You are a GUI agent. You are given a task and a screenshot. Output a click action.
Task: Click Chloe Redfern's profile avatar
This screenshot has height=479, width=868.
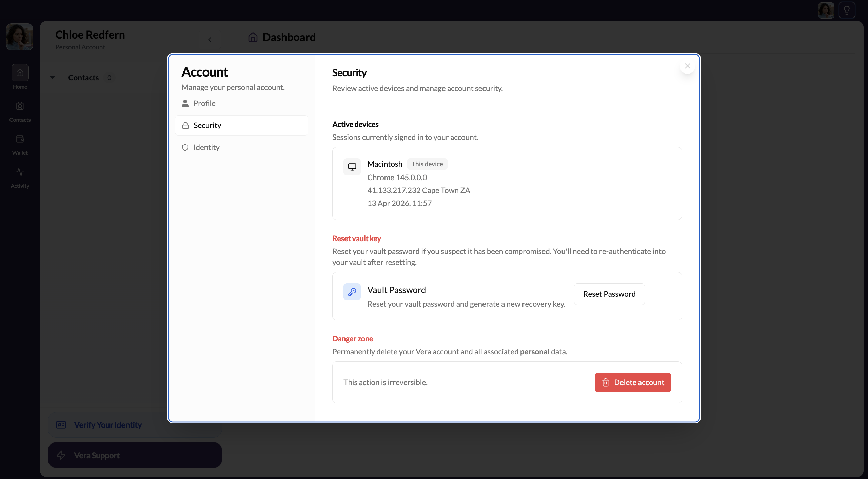click(19, 37)
